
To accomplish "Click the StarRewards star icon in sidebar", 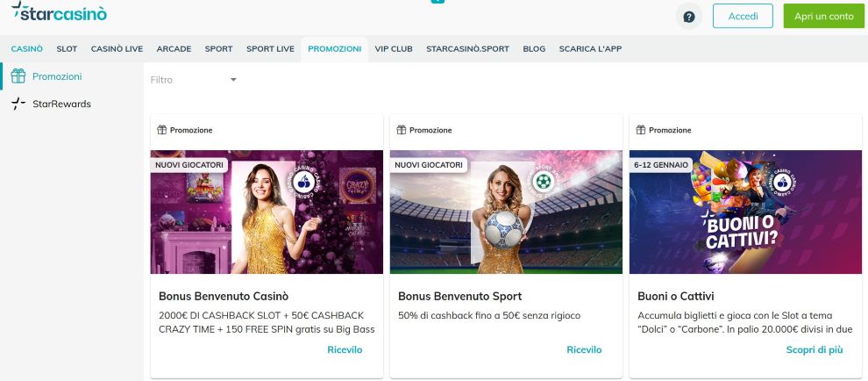I will [18, 104].
